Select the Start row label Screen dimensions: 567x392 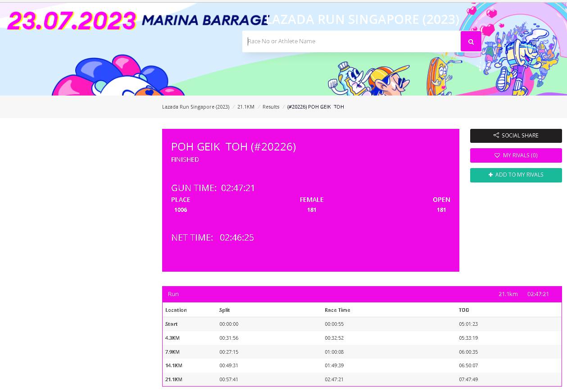coord(172,324)
